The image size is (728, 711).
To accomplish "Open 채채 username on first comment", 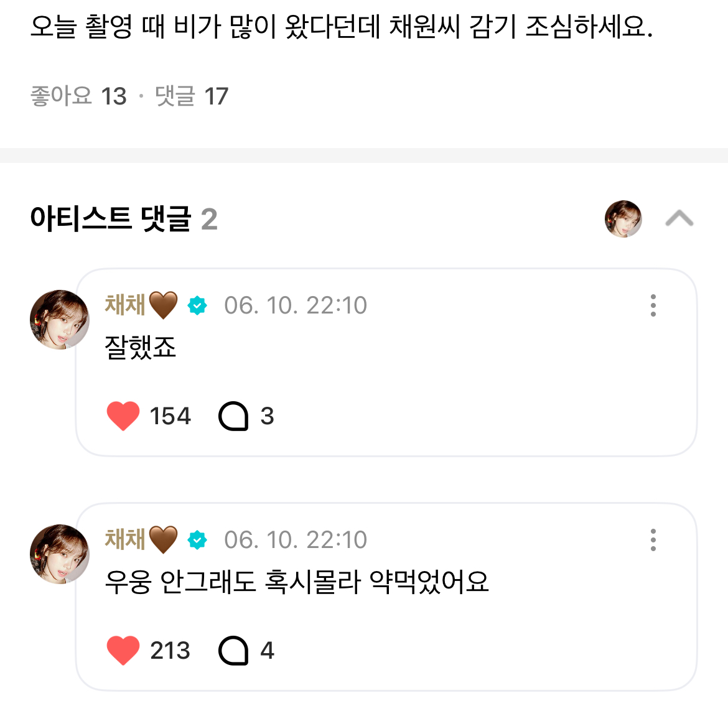I will (126, 305).
